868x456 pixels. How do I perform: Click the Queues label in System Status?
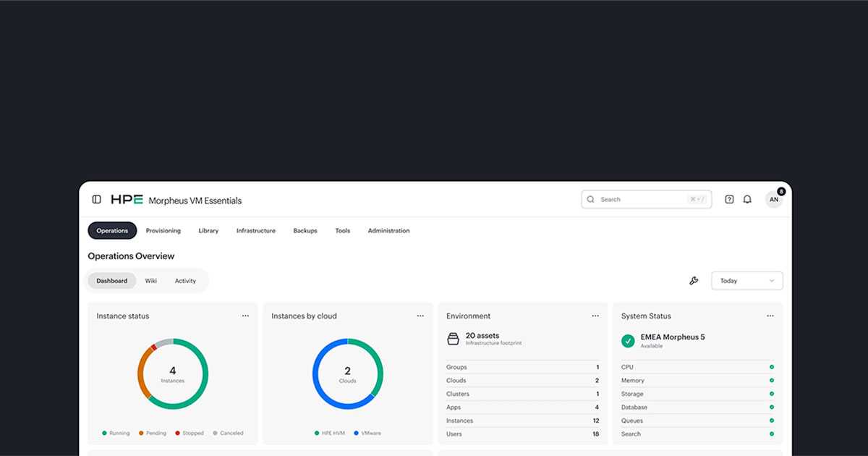[632, 421]
